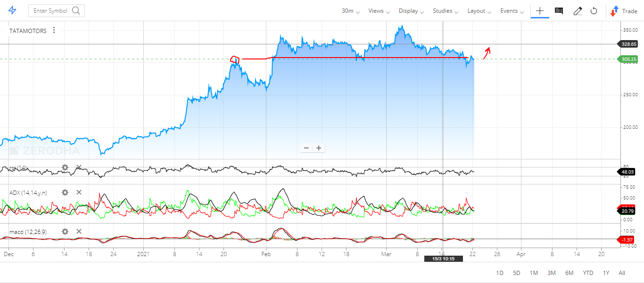The width and height of the screenshot is (644, 283).
Task: Click the green 305.25 current price label
Action: [x=627, y=59]
